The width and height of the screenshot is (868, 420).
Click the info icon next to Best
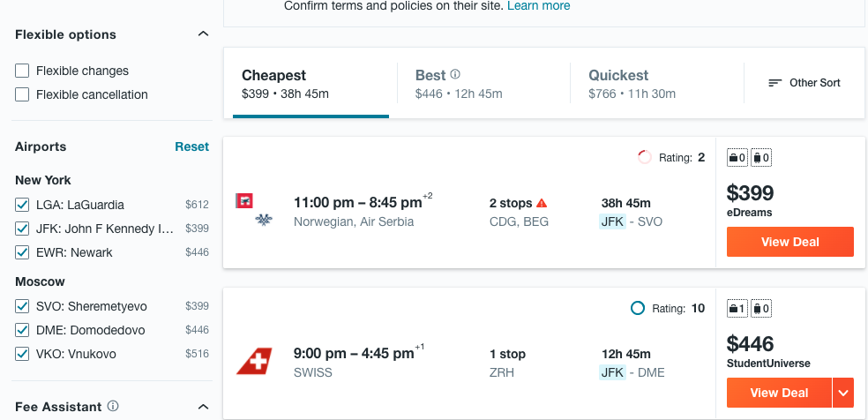tap(455, 75)
